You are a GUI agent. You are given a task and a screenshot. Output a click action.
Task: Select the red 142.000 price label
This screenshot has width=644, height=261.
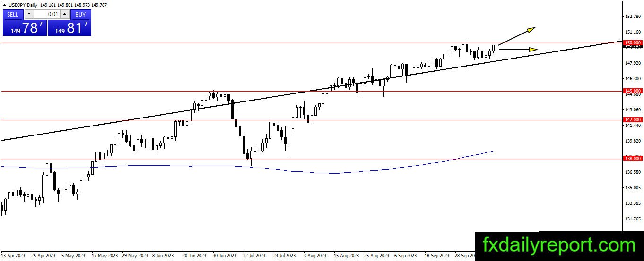(633, 120)
